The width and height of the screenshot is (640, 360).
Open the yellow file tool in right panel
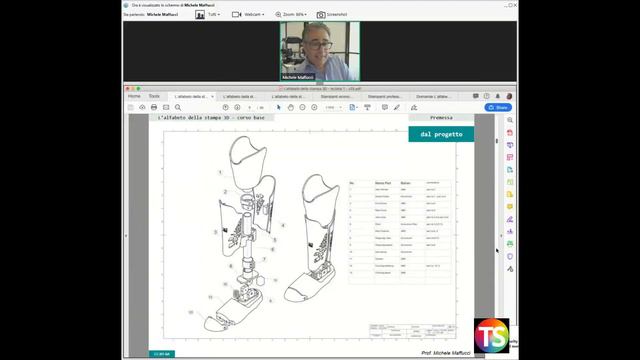tap(510, 194)
